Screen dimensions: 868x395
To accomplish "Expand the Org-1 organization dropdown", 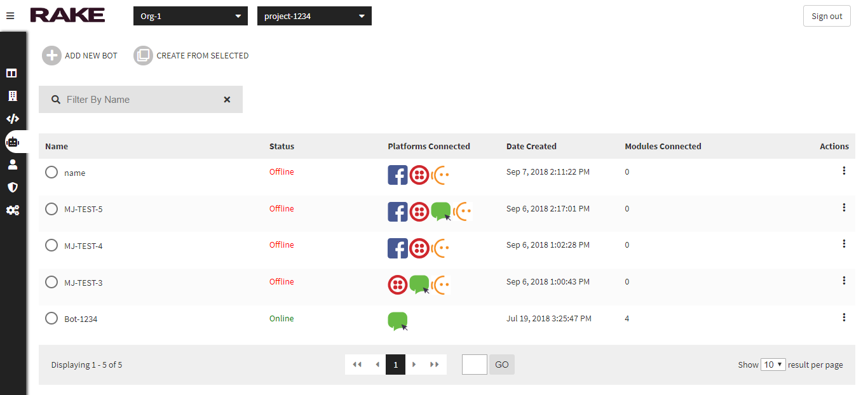I will click(191, 16).
